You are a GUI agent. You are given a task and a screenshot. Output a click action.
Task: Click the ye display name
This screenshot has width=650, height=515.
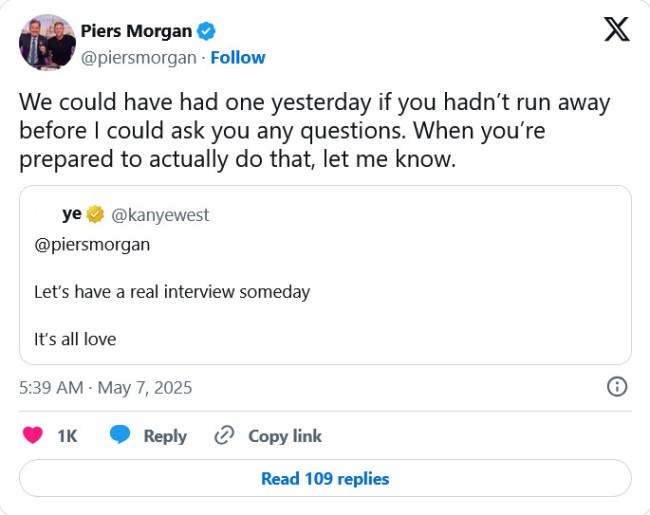click(x=72, y=214)
